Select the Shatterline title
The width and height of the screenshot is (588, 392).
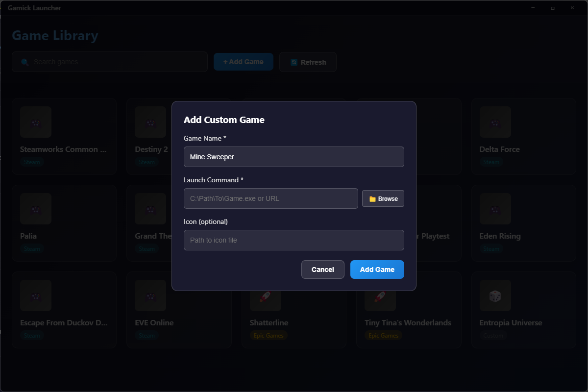tap(269, 323)
